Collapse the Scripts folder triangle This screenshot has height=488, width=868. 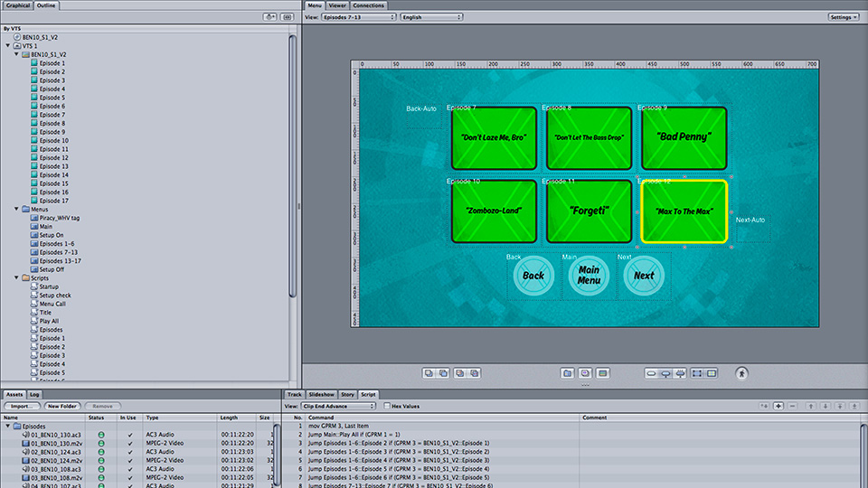(x=16, y=277)
